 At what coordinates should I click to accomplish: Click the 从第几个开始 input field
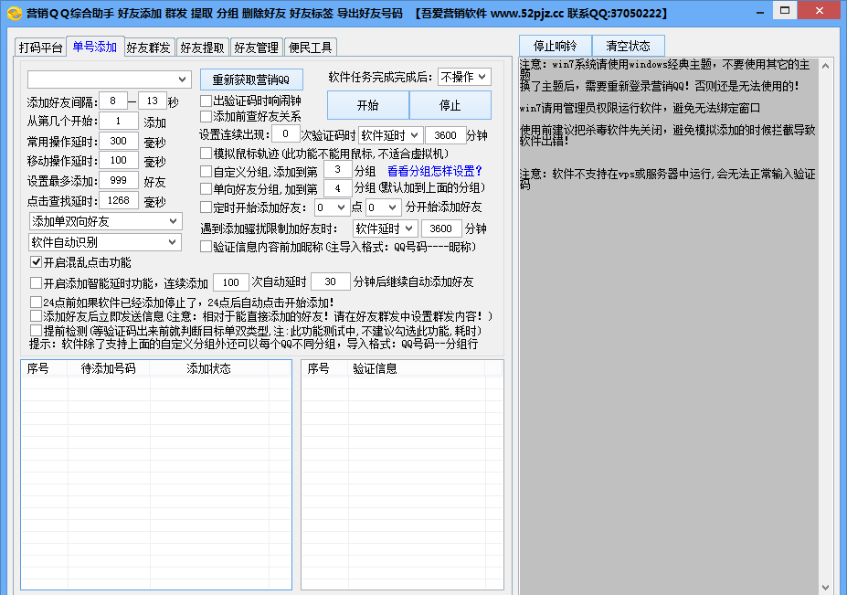point(119,121)
